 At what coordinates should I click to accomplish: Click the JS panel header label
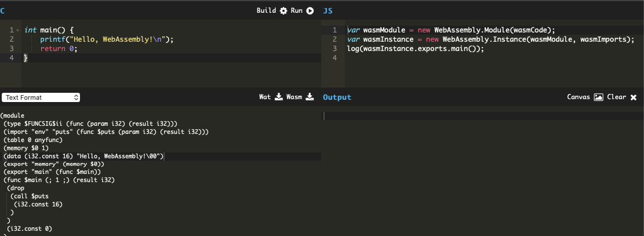328,11
